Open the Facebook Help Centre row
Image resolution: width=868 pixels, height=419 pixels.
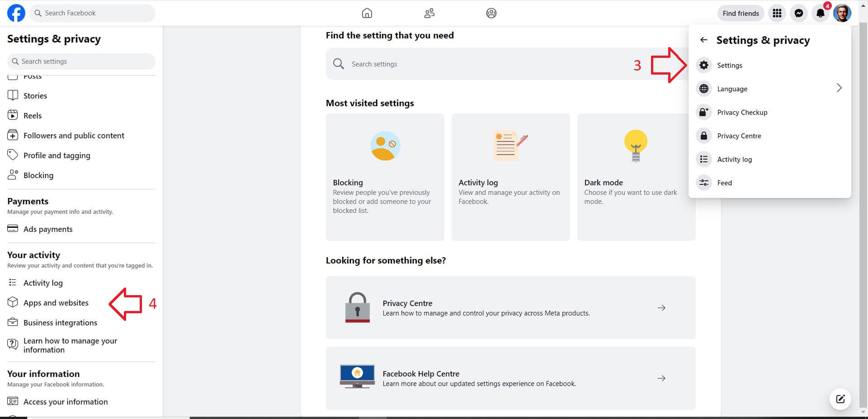coord(511,378)
